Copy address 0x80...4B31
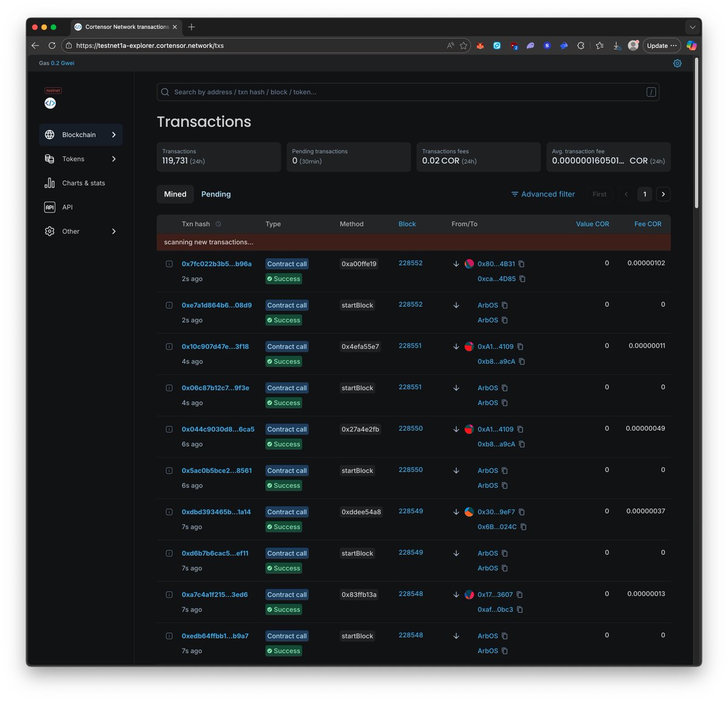This screenshot has height=701, width=728. [521, 264]
